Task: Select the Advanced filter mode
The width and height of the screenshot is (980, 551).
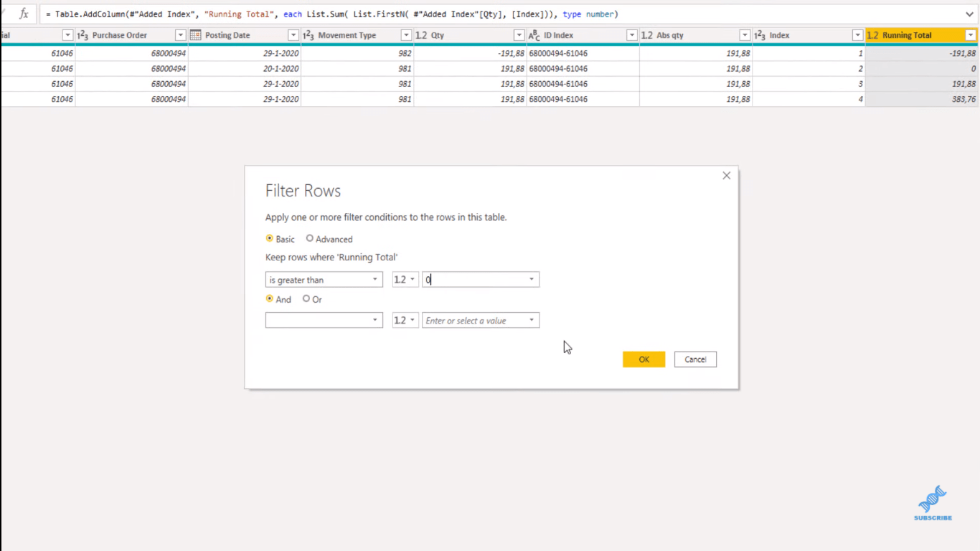Action: click(310, 238)
